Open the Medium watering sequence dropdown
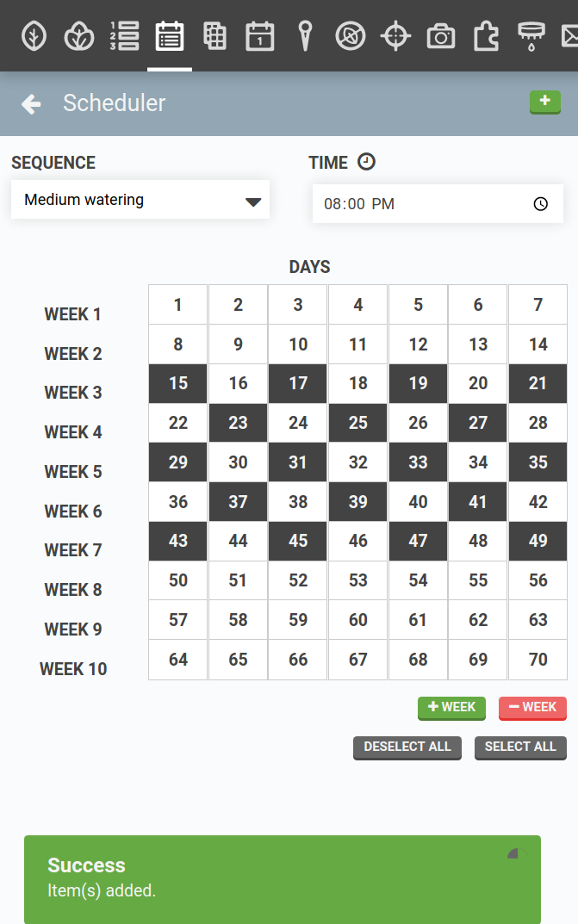578x924 pixels. point(140,199)
